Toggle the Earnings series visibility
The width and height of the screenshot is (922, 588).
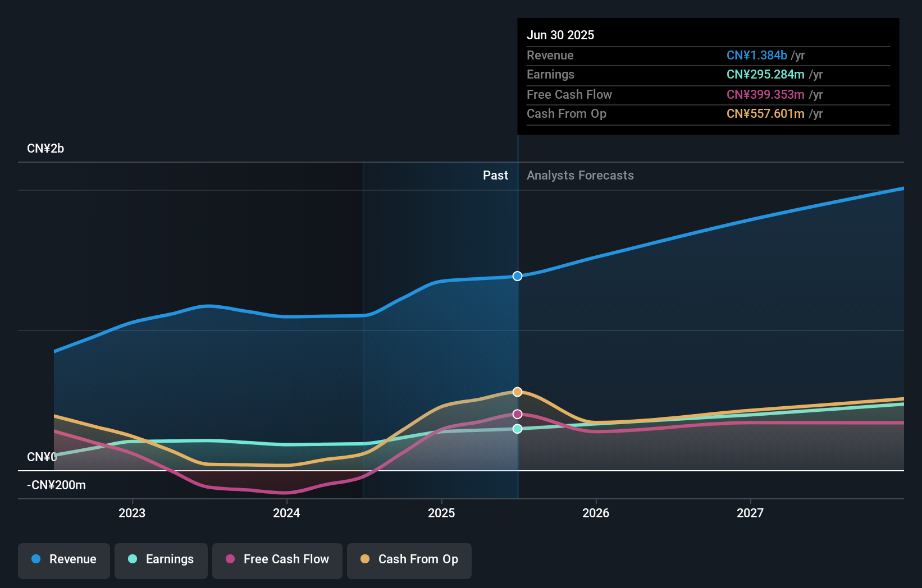click(x=161, y=559)
